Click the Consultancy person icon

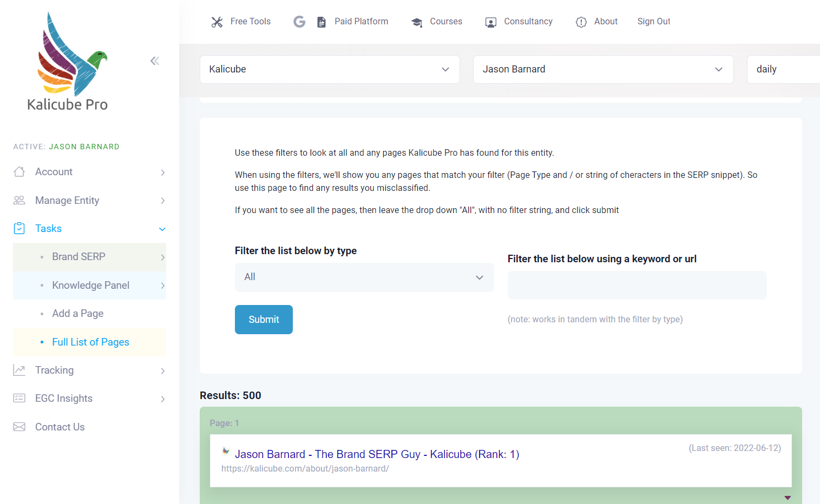click(491, 22)
